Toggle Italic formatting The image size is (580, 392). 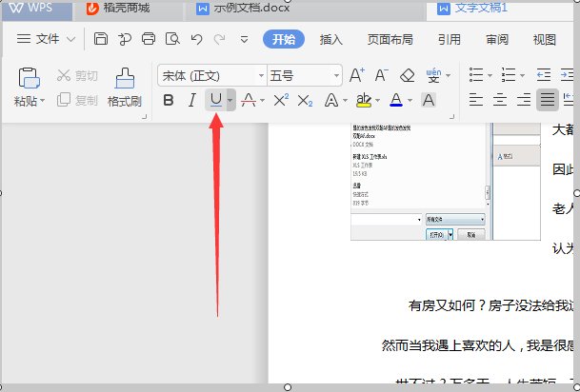[192, 100]
